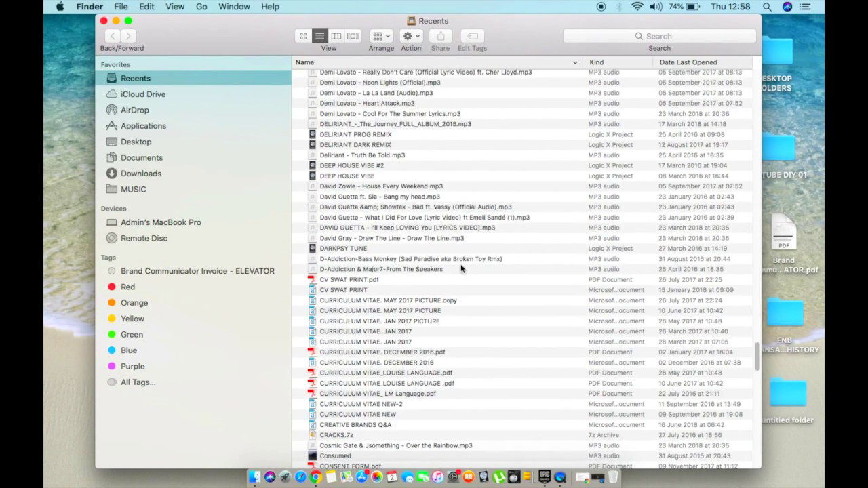Sort by the Kind column header
868x488 pixels.
pyautogui.click(x=618, y=62)
